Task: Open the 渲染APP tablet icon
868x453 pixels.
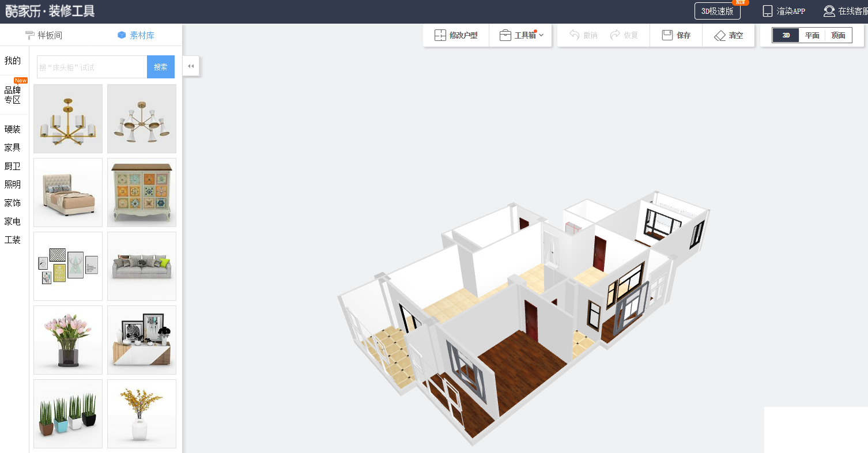Action: pos(767,11)
